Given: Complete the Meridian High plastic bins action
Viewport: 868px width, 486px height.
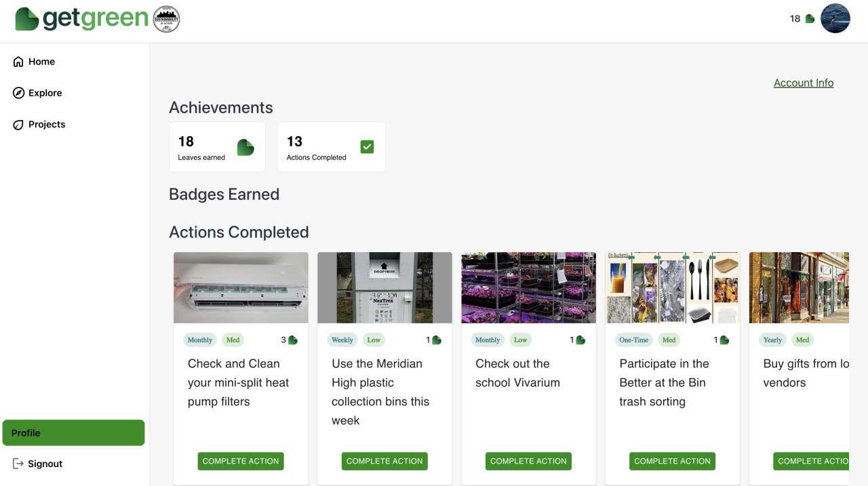Looking at the screenshot, I should [x=384, y=461].
